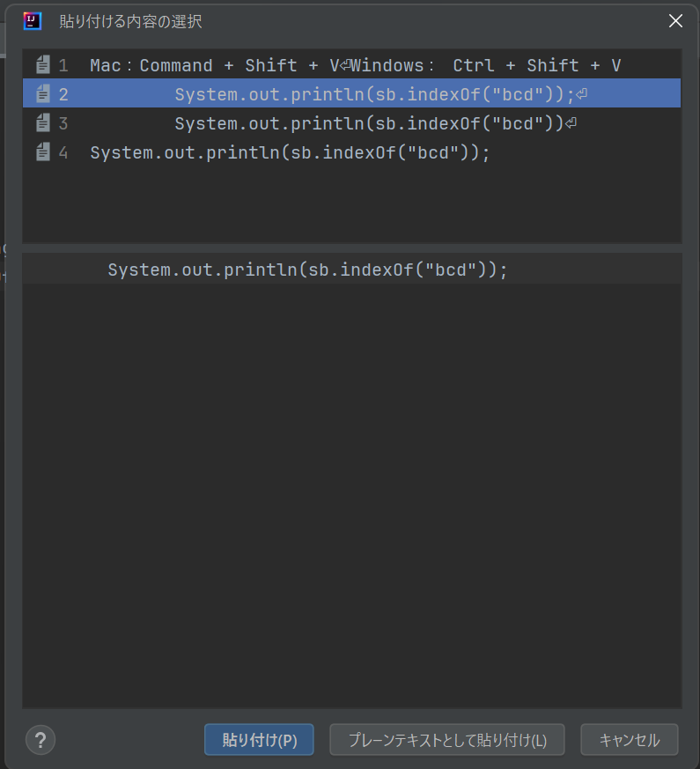Close the paste content selection dialog
The width and height of the screenshot is (700, 769).
click(x=675, y=21)
